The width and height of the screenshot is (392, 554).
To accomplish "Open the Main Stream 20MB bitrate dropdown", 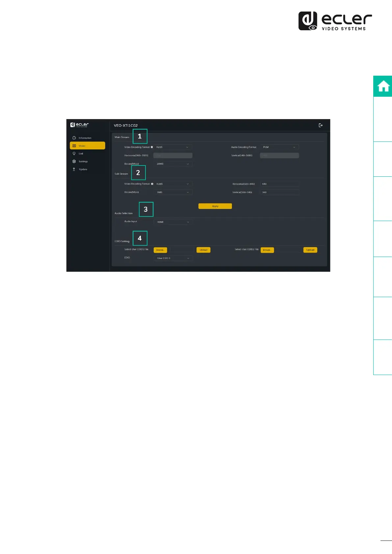I will coord(173,164).
